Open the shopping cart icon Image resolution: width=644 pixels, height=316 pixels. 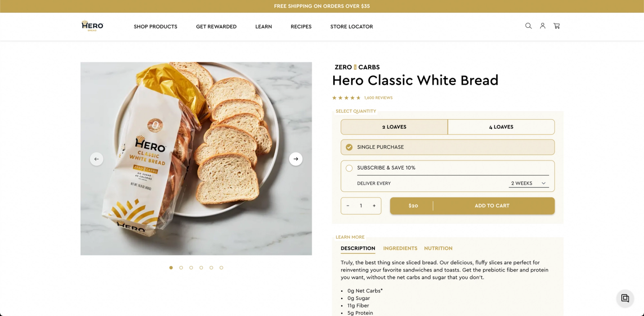[557, 26]
